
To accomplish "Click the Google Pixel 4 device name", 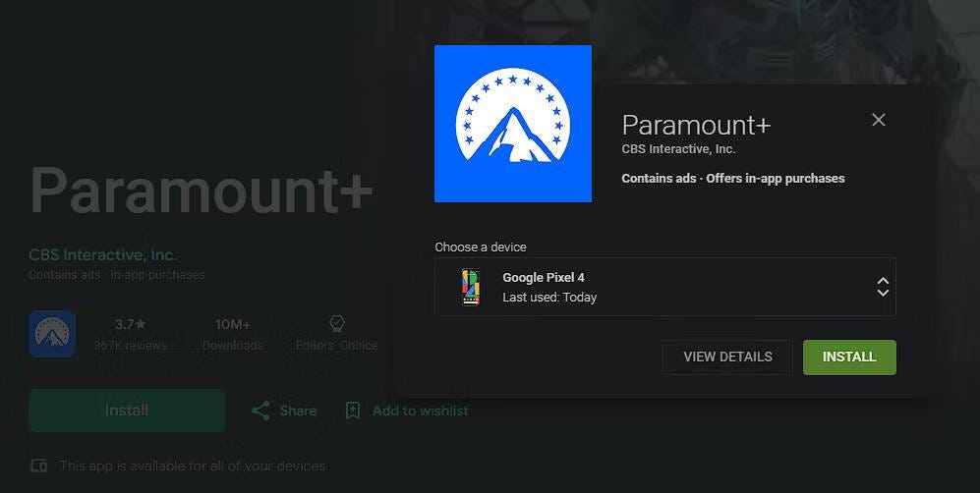I will pos(544,278).
